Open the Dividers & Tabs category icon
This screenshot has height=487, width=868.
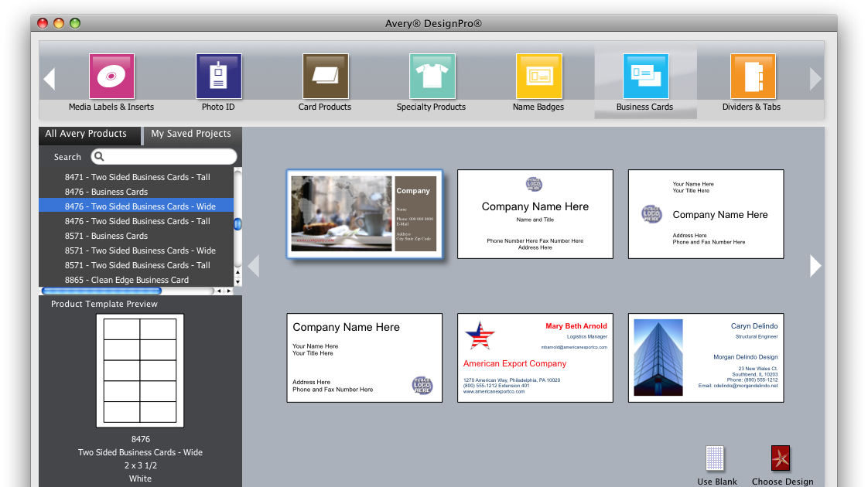tap(753, 77)
